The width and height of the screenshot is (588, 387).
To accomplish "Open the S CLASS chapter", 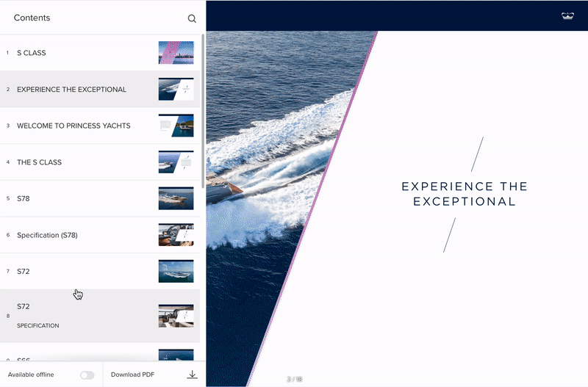I will [x=100, y=53].
